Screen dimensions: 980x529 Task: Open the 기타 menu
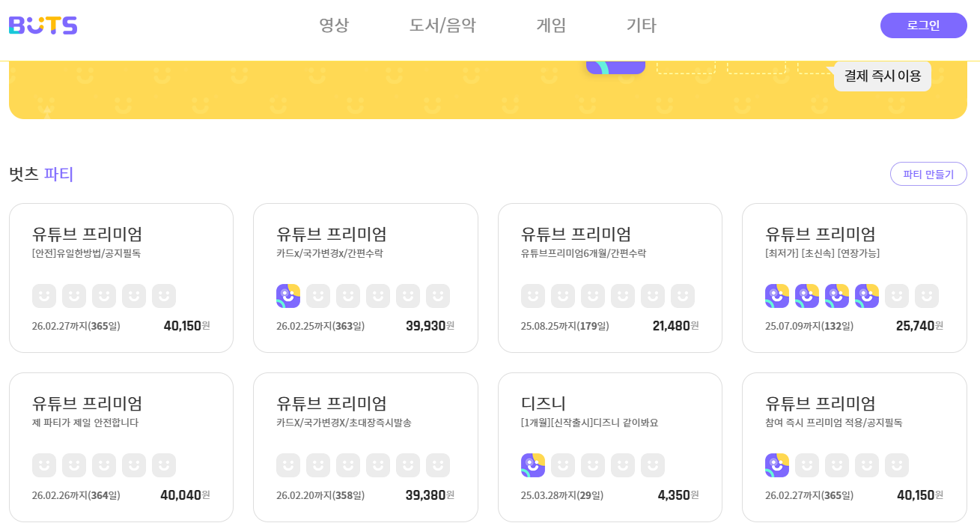641,25
